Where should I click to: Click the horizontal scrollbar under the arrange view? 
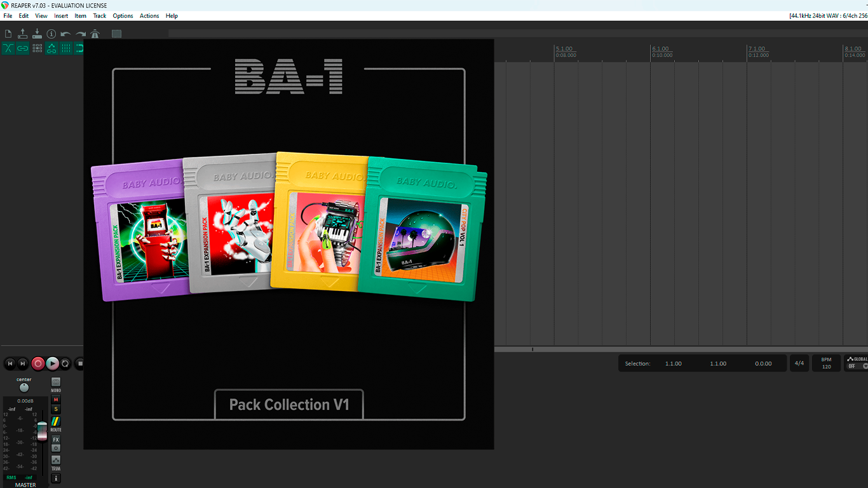(x=681, y=349)
